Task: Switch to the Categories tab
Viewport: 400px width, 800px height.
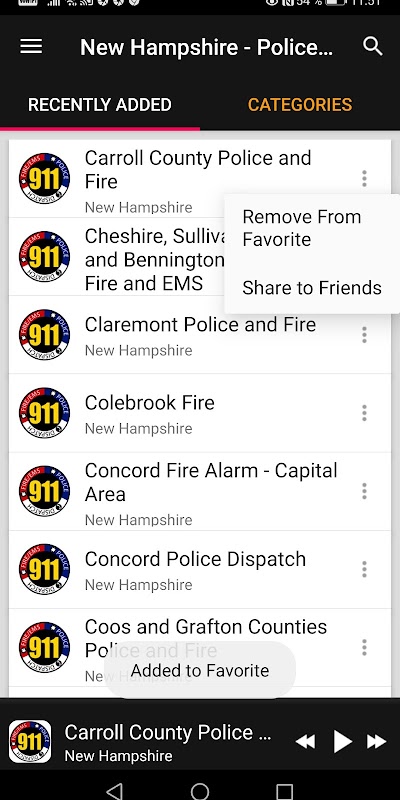Action: (x=300, y=105)
